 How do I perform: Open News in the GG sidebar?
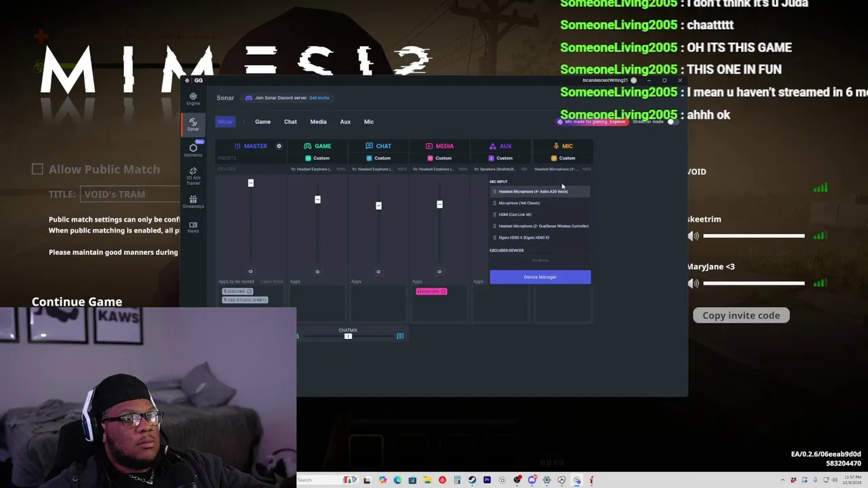tap(193, 227)
